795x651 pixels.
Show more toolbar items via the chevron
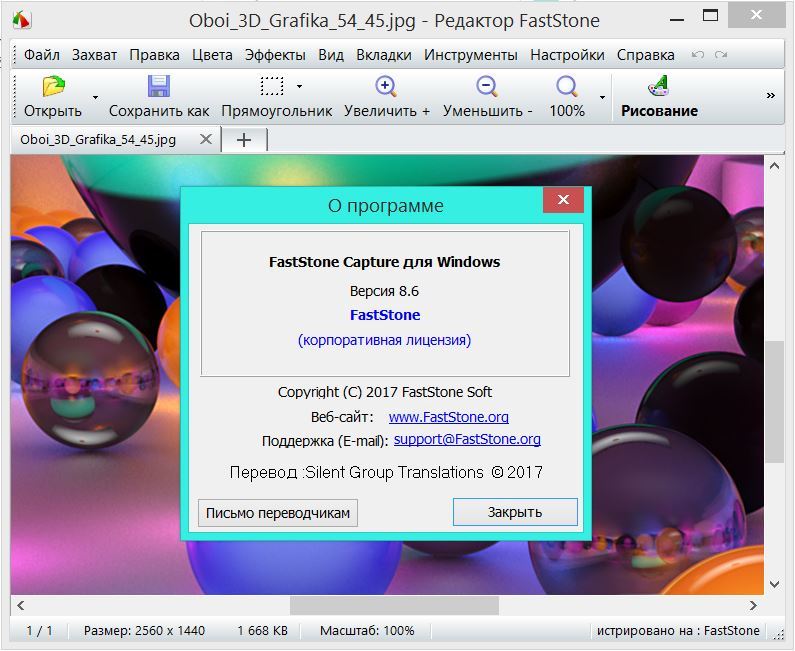click(771, 95)
